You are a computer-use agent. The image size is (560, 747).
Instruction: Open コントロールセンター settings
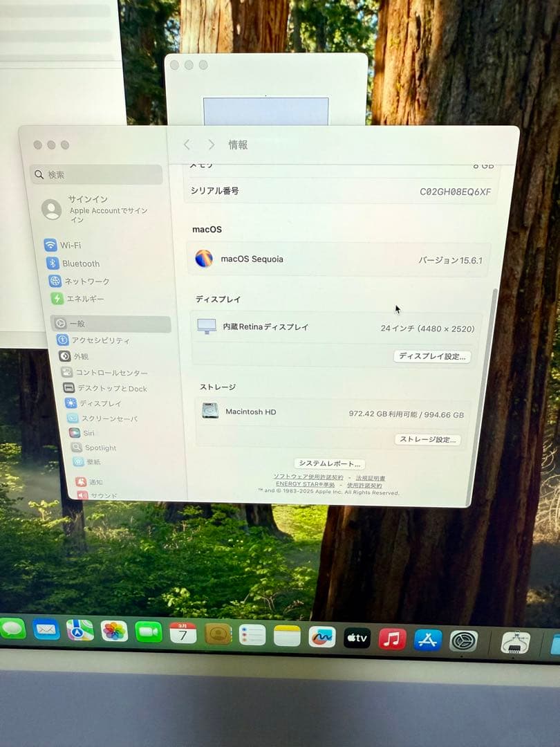[x=104, y=372]
